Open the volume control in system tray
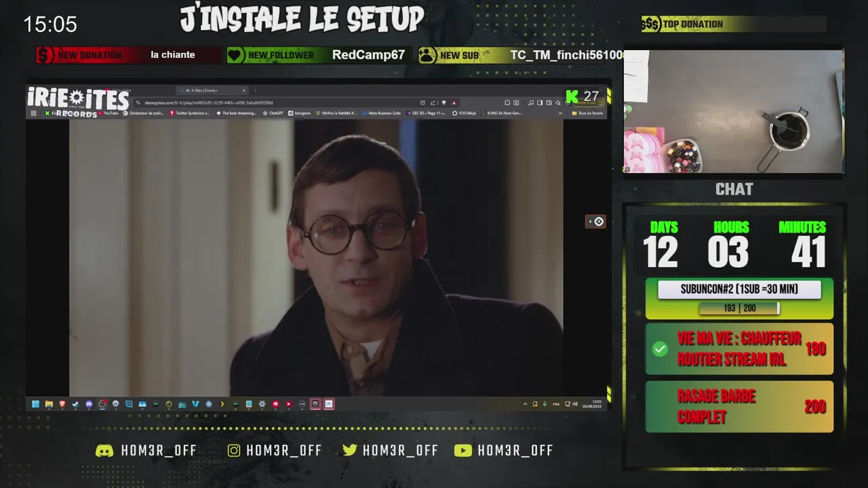Image resolution: width=868 pixels, height=488 pixels. (576, 404)
